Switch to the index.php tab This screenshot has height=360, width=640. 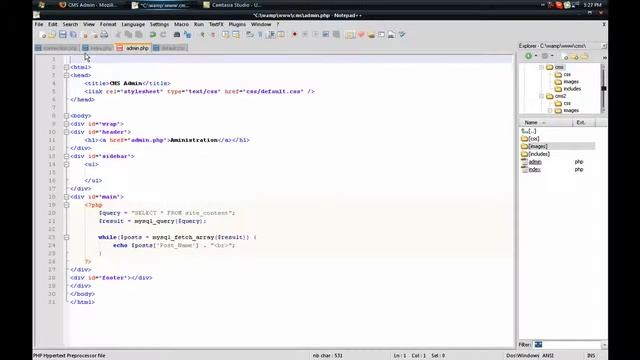pos(97,48)
